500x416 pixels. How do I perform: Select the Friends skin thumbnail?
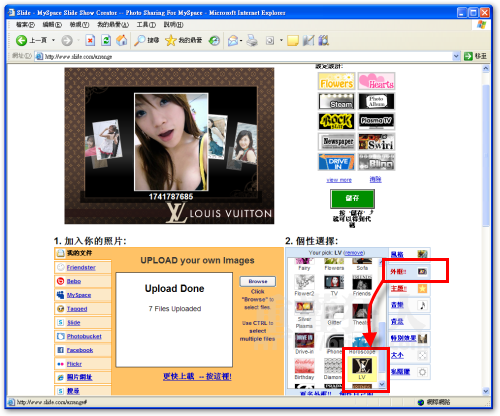(x=362, y=286)
